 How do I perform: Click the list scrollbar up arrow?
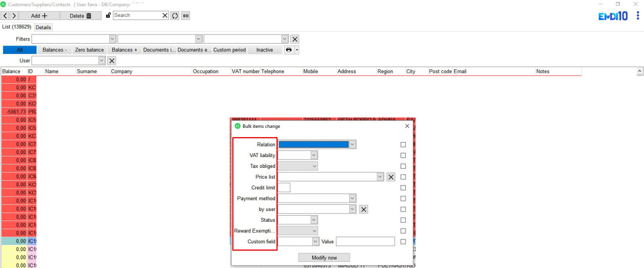click(639, 71)
